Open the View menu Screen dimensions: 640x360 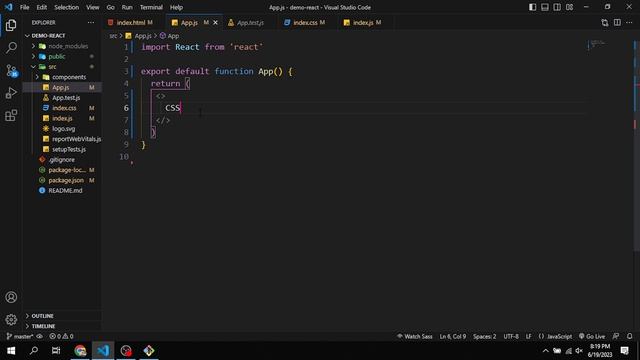93,7
